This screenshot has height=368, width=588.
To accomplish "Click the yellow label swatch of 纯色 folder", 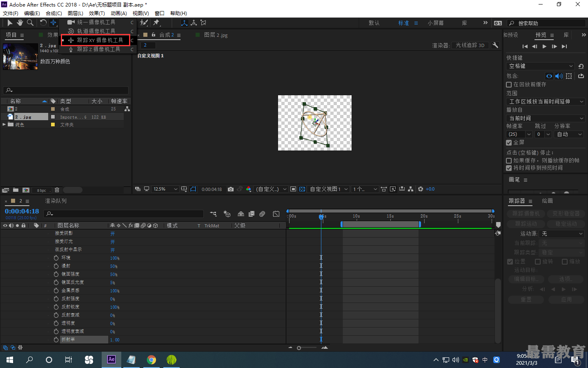I will pyautogui.click(x=53, y=125).
